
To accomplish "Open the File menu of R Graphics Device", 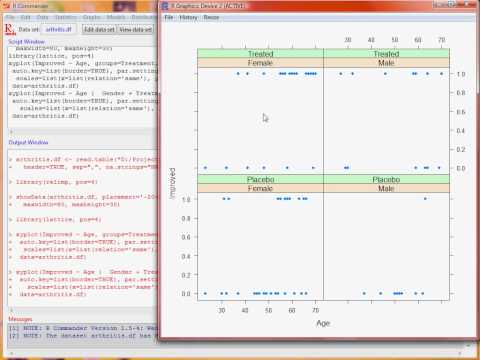I will click(169, 17).
